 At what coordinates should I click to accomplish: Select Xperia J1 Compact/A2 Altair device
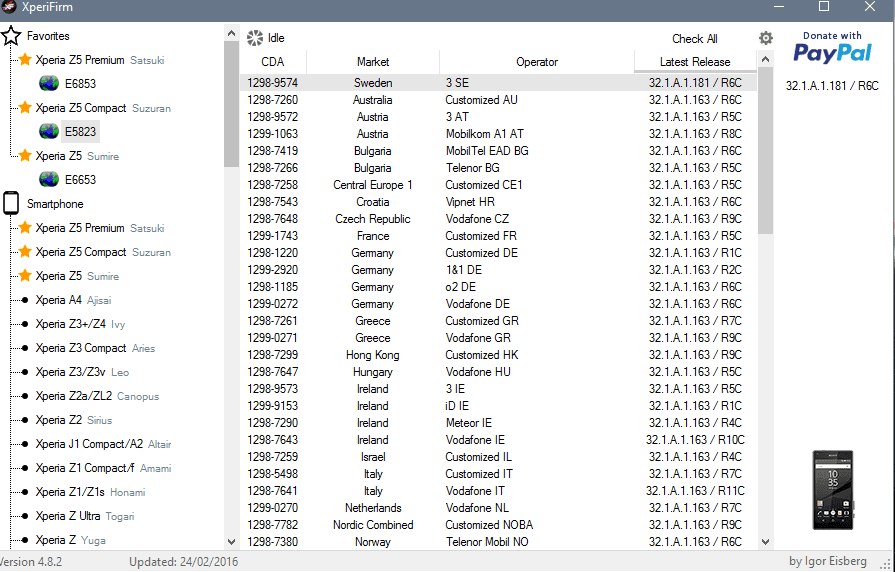(103, 444)
